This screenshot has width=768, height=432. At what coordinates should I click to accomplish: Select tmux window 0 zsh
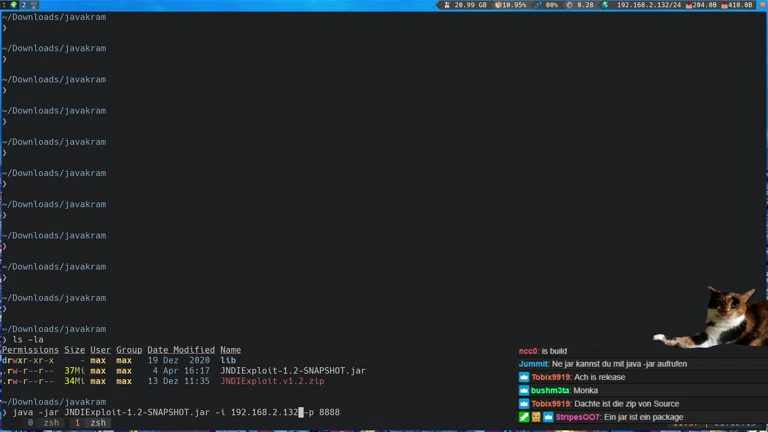(x=43, y=423)
